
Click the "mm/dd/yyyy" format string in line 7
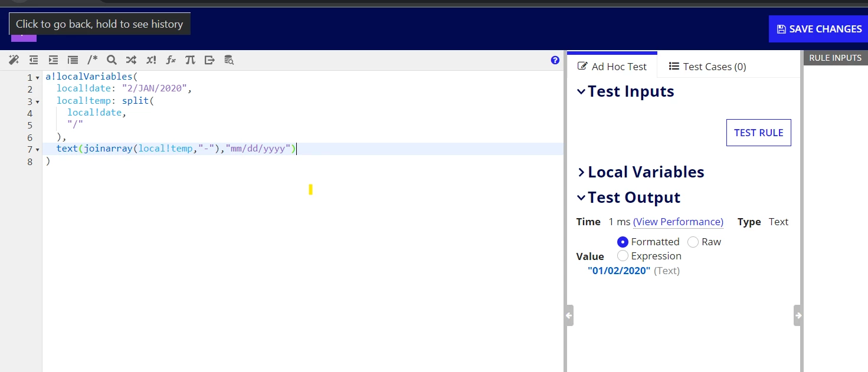[x=258, y=149]
